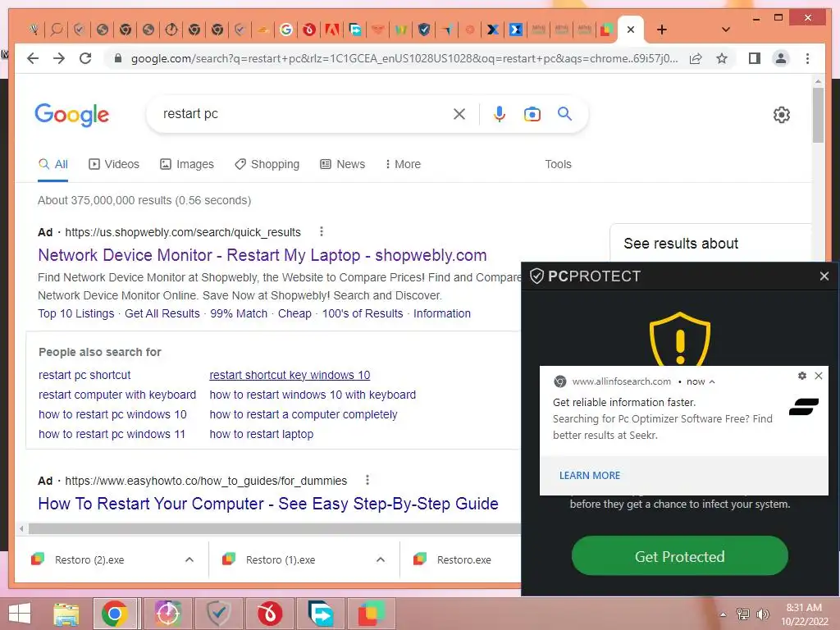Open Network Device Monitor ad link

262,255
